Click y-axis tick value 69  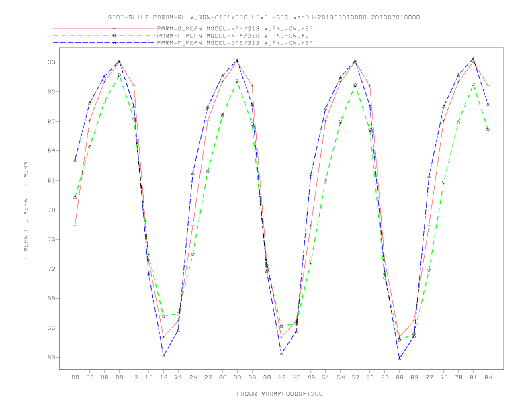52,299
